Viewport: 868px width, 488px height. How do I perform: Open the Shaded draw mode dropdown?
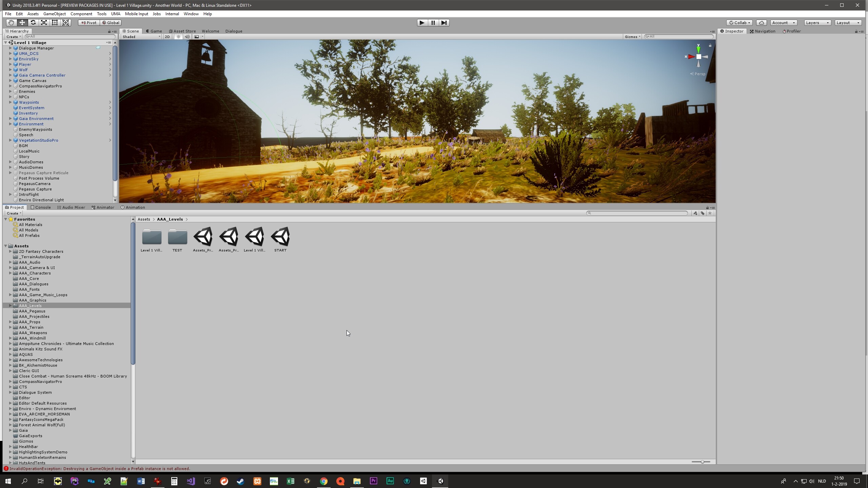pos(141,37)
